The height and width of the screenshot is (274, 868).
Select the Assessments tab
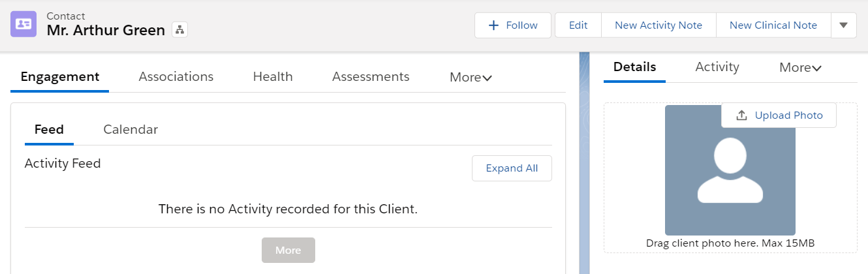tap(371, 77)
